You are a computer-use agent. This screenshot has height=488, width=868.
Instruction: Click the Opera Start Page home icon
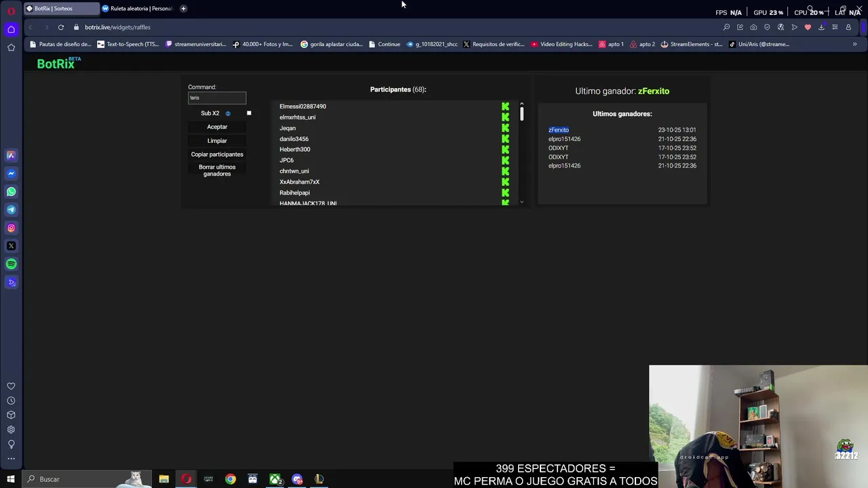pos(11,29)
